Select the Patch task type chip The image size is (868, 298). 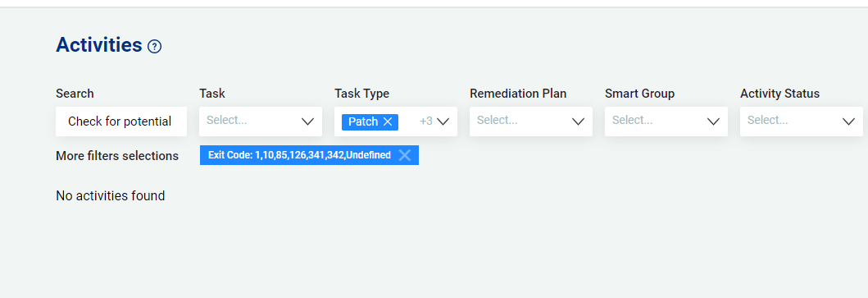pyautogui.click(x=363, y=121)
